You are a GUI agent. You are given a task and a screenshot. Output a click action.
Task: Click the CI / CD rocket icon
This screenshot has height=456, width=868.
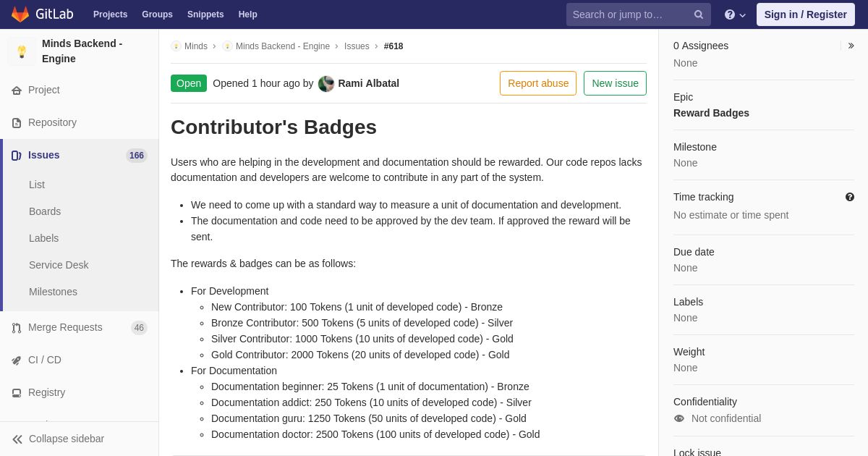(x=17, y=360)
